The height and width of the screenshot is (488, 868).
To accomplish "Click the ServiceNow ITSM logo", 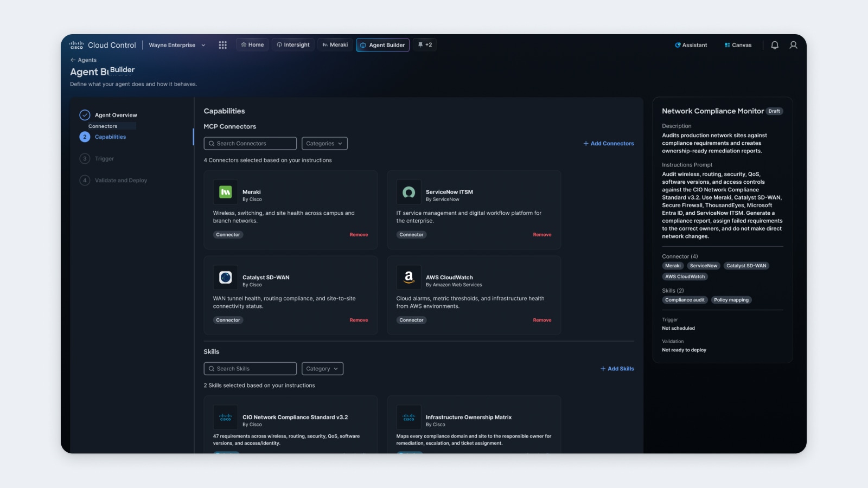I will point(409,192).
